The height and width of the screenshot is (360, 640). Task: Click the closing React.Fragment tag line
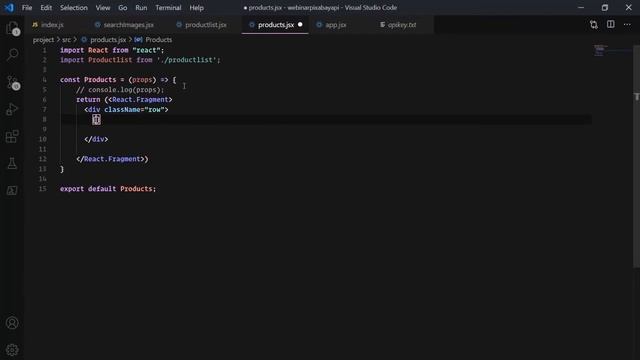pyautogui.click(x=112, y=159)
